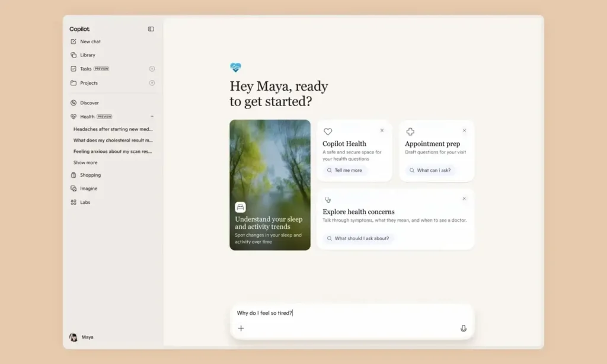The height and width of the screenshot is (364, 607).
Task: Click 'Tell me more' suggestion button
Action: (x=344, y=170)
